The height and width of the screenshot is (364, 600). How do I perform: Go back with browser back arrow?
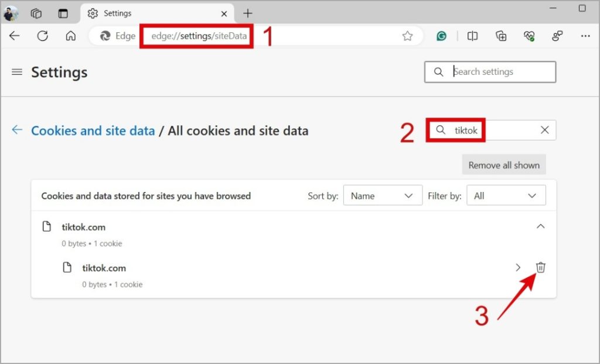pyautogui.click(x=14, y=36)
